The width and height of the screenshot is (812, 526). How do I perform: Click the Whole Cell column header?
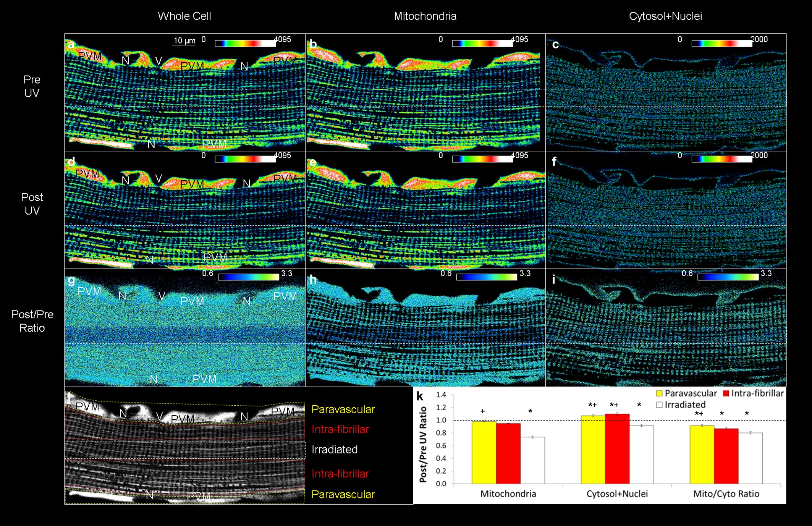(x=184, y=16)
